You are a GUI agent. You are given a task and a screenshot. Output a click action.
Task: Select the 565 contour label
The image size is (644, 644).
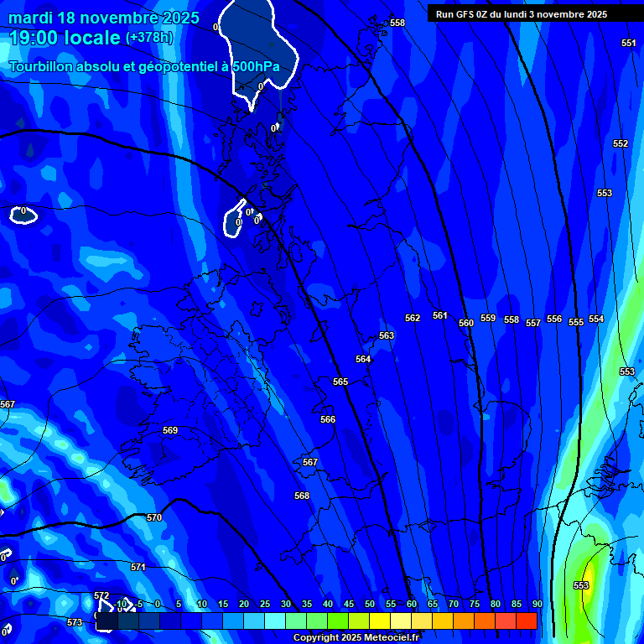(340, 382)
